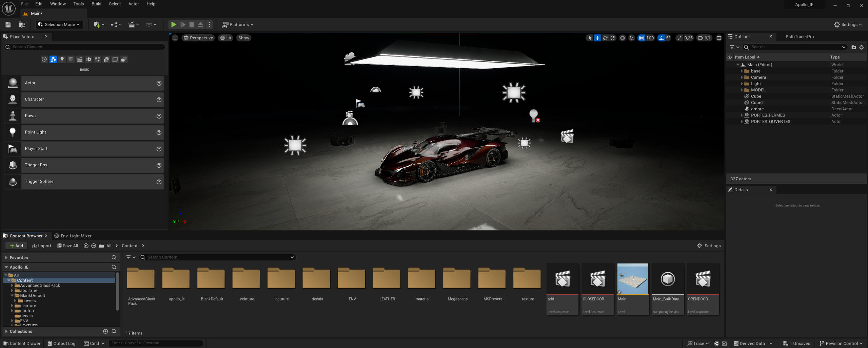
Task: Expand the Light folder in Outliner
Action: click(742, 84)
